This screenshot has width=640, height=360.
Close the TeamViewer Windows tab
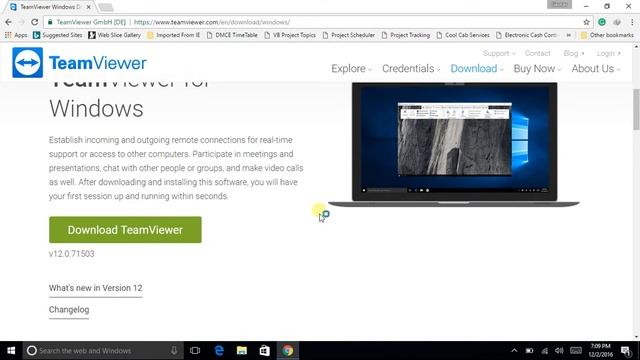pyautogui.click(x=89, y=7)
